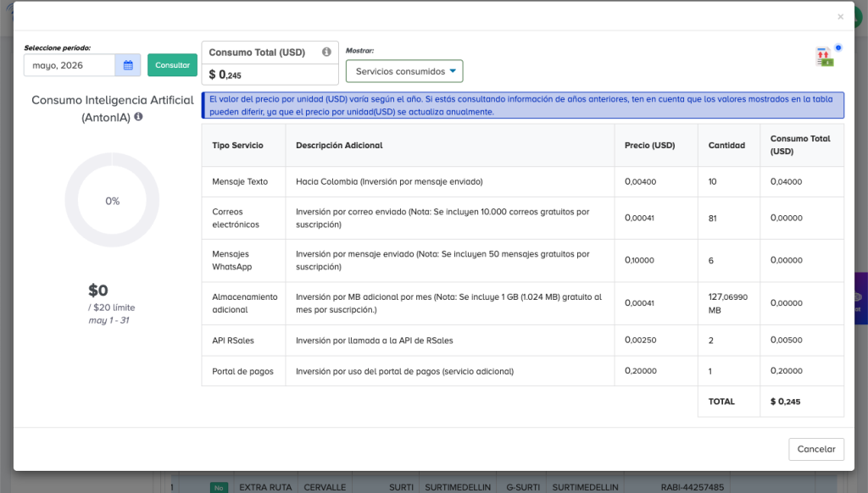The height and width of the screenshot is (493, 868).
Task: Select the Portal de pagos service cell
Action: 243,371
